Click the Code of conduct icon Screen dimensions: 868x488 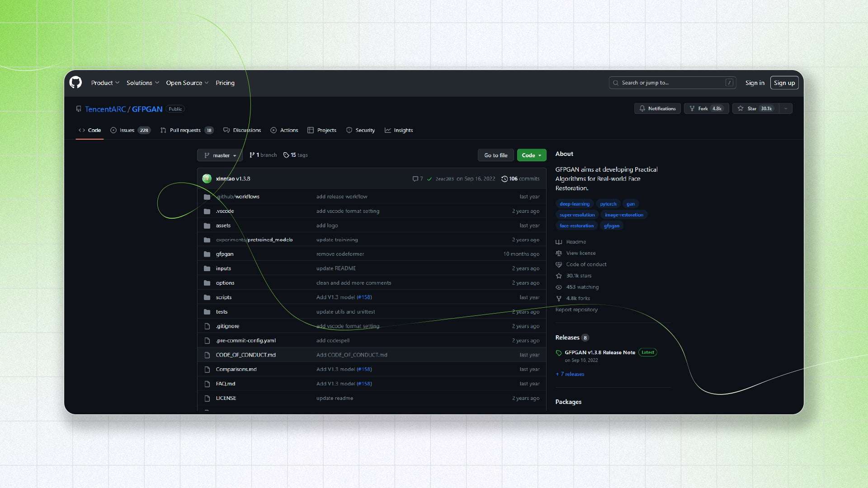tap(559, 265)
